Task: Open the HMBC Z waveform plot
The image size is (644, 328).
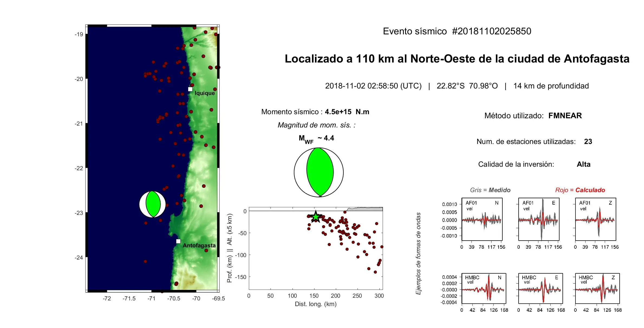Action: pyautogui.click(x=597, y=288)
